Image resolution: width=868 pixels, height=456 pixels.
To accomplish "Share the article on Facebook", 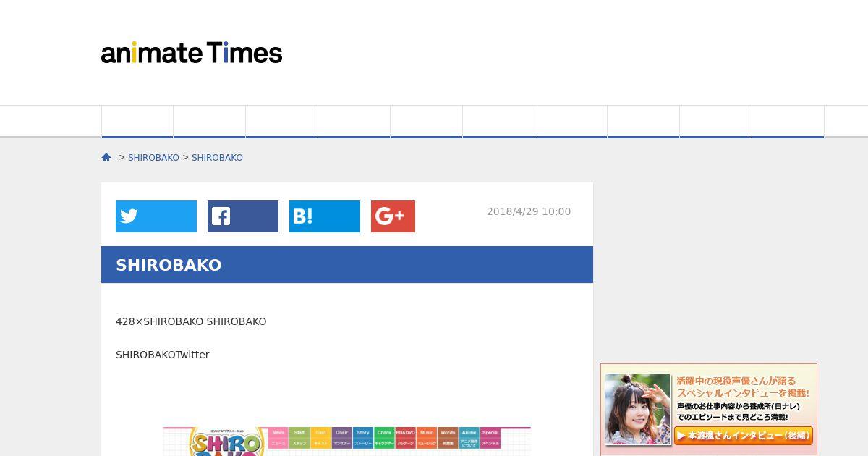I will pyautogui.click(x=243, y=216).
